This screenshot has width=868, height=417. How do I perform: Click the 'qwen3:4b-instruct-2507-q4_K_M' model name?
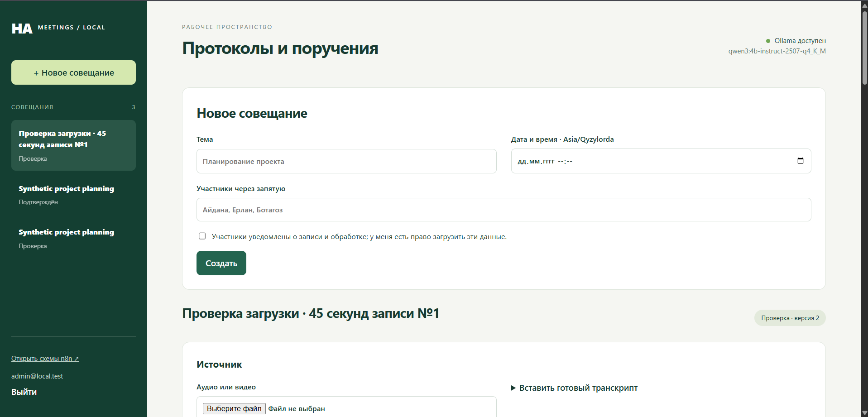[x=777, y=51]
